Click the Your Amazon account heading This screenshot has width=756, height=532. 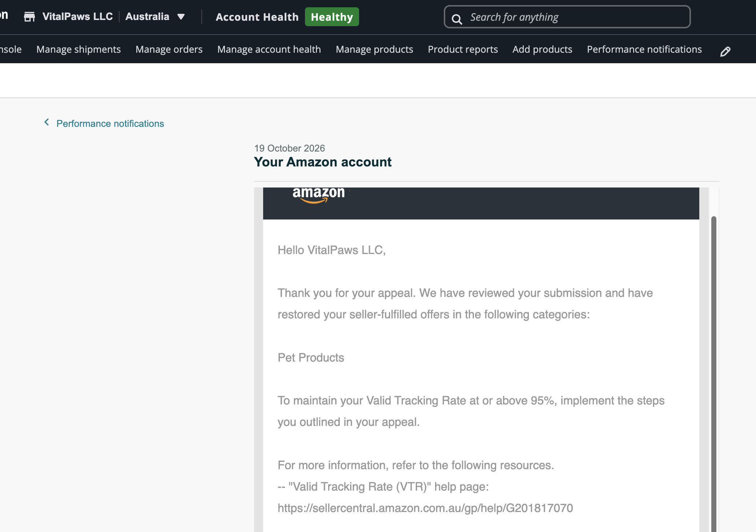pos(323,162)
